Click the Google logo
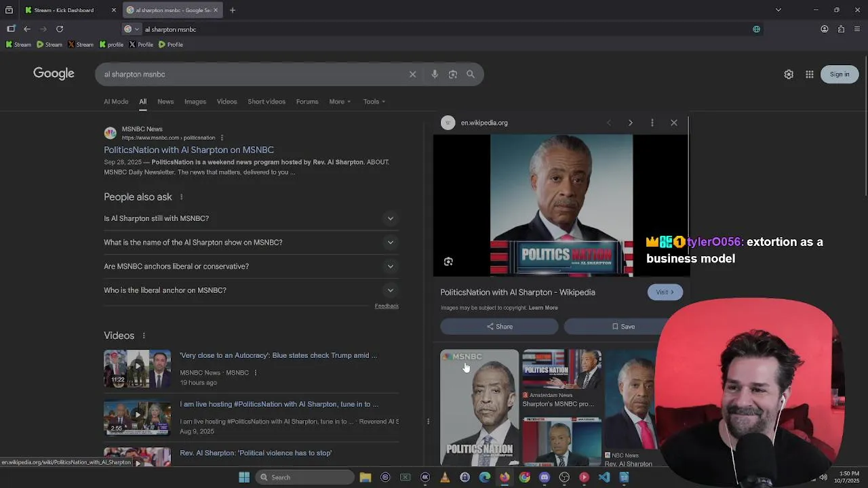This screenshot has width=868, height=488. click(x=54, y=74)
